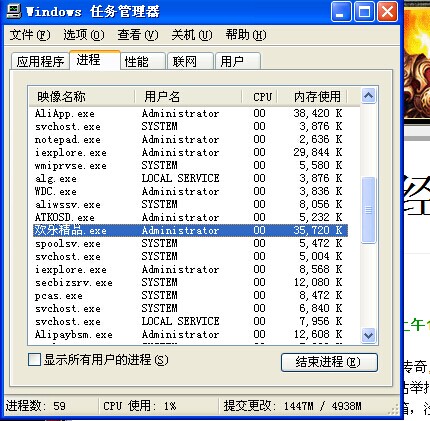This screenshot has height=421, width=430.
Task: Switch to the 应用程序 tab
Action: tap(40, 61)
